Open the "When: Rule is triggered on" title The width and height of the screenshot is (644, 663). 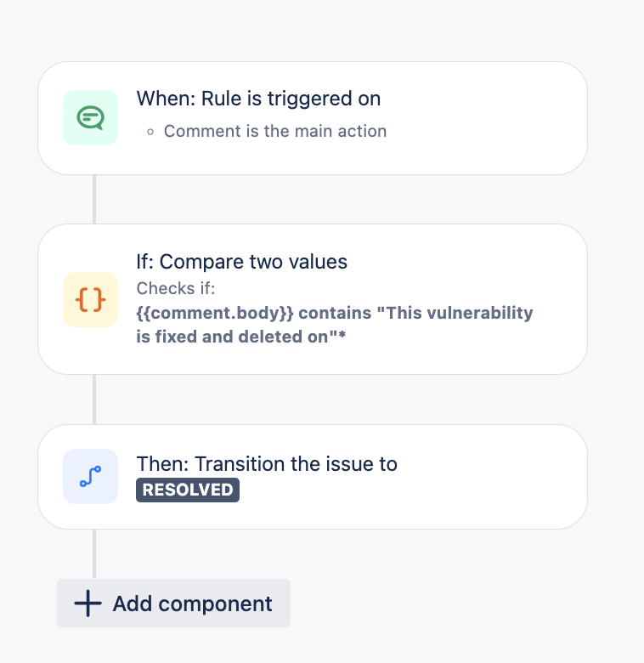[258, 99]
